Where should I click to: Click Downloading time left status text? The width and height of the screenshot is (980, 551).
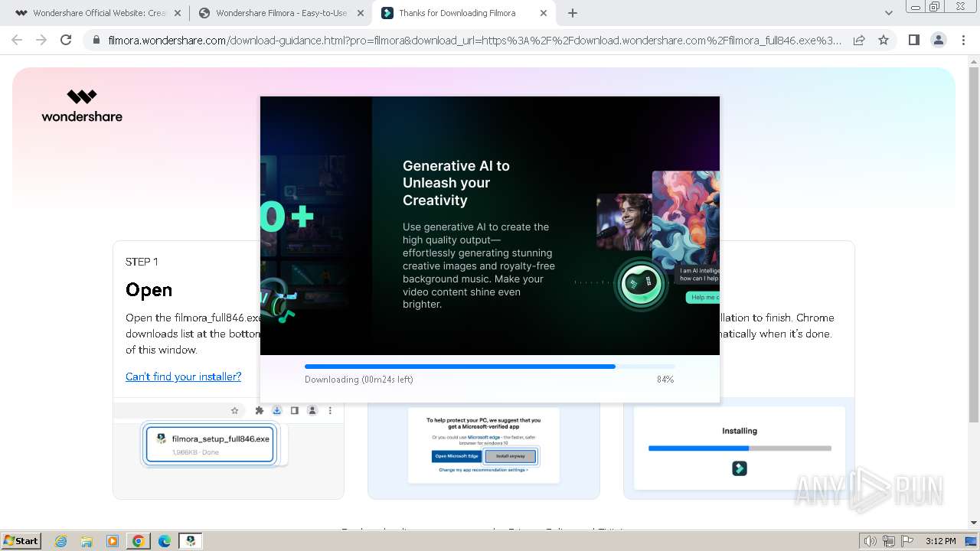click(359, 380)
